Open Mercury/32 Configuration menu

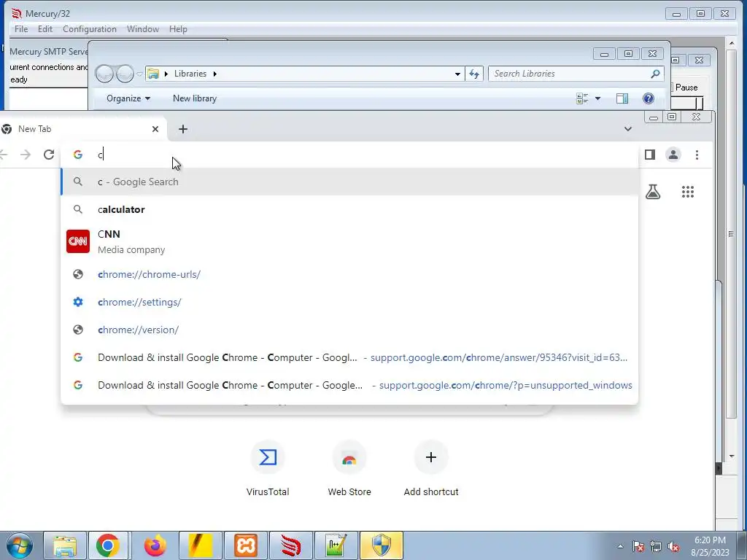(90, 29)
